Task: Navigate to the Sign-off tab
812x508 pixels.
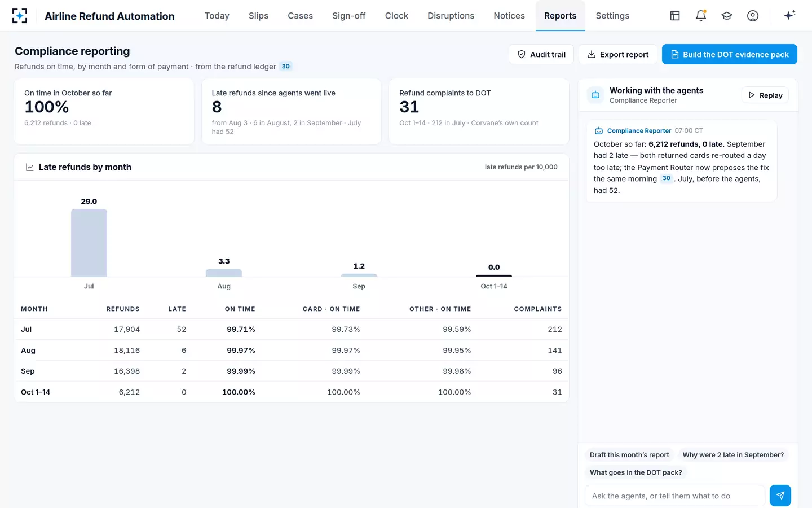Action: pos(349,16)
